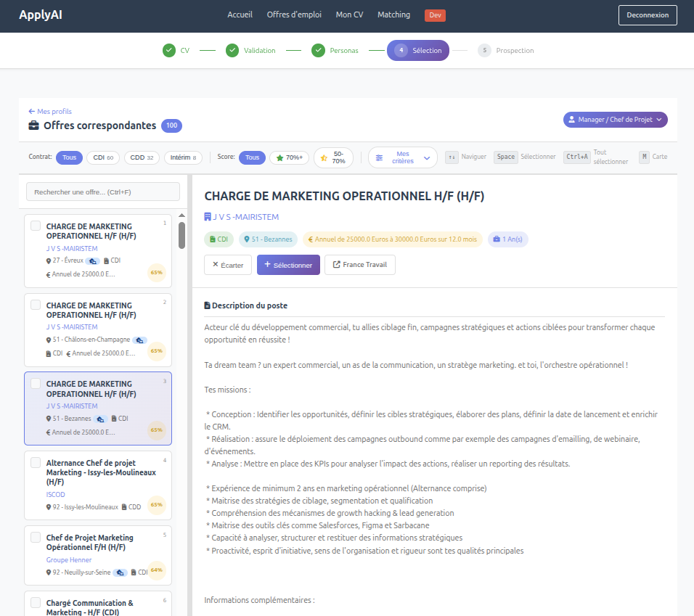This screenshot has height=616, width=694.
Task: Open the Manager / Chef de Projet dropdown
Action: coord(615,120)
